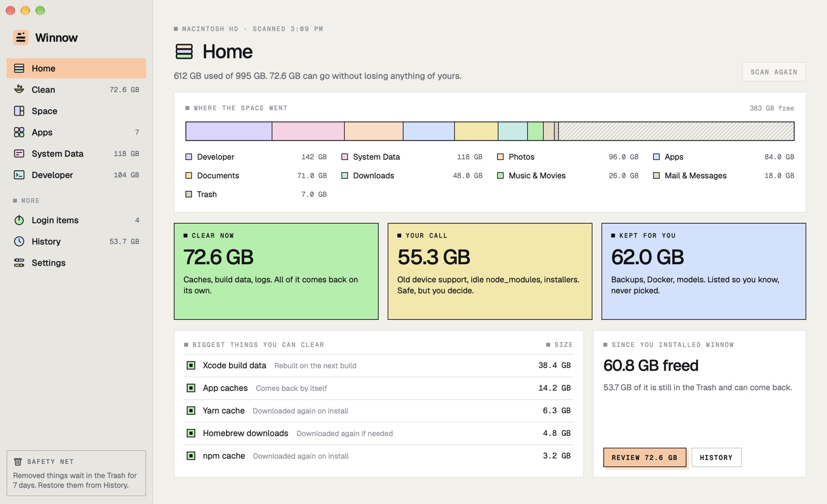Click the Winnow app logo icon
This screenshot has width=827, height=504.
[x=21, y=37]
